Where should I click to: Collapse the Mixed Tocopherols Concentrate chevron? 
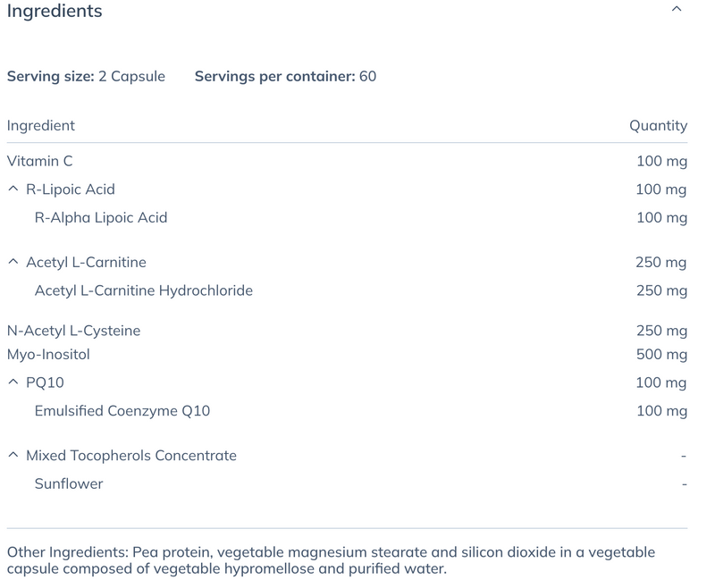[x=11, y=455]
